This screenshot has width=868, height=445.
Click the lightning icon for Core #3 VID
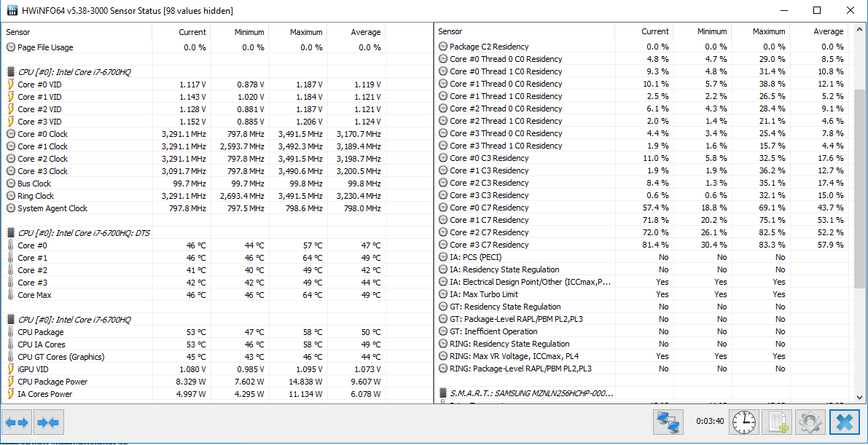point(10,121)
